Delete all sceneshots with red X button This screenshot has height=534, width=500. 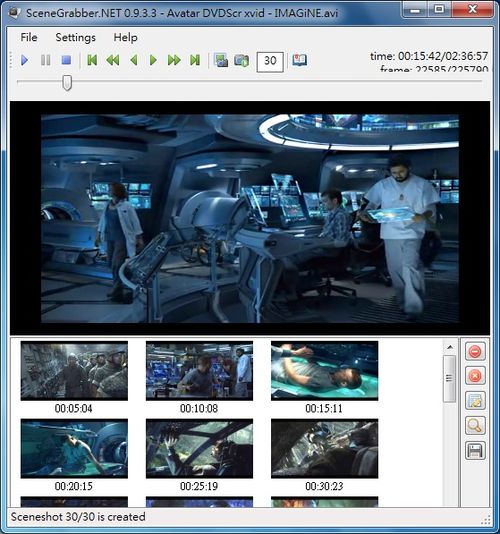475,376
